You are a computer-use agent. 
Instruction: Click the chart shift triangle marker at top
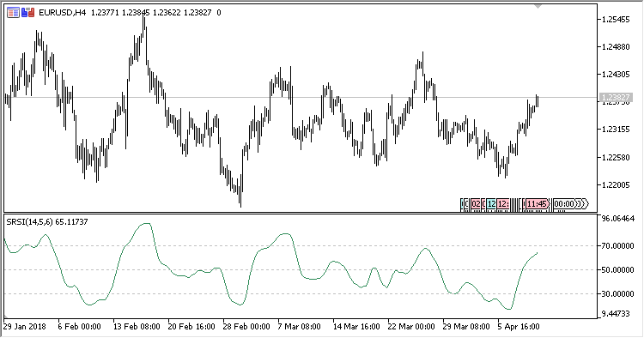(x=538, y=6)
